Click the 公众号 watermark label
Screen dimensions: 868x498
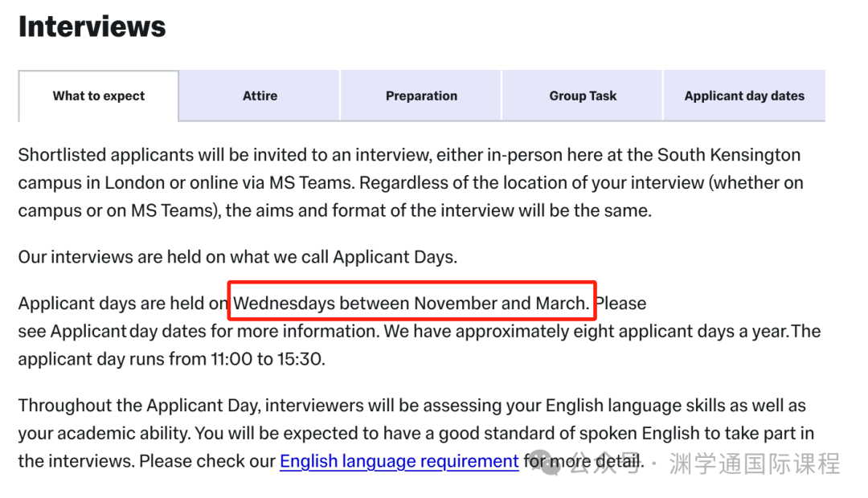pos(604,463)
